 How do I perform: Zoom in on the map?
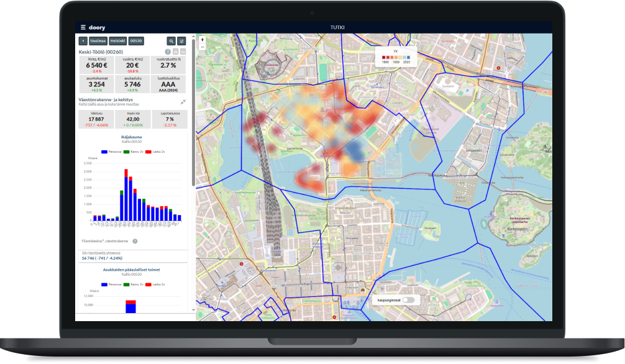202,39
